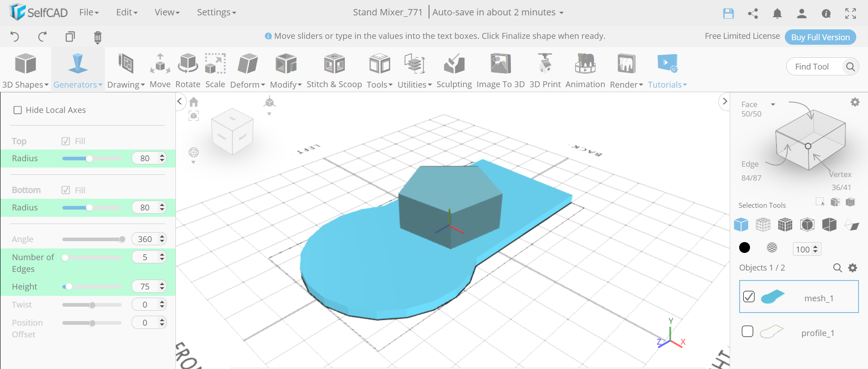Open the 3D Print tool
The image size is (868, 369).
point(545,70)
